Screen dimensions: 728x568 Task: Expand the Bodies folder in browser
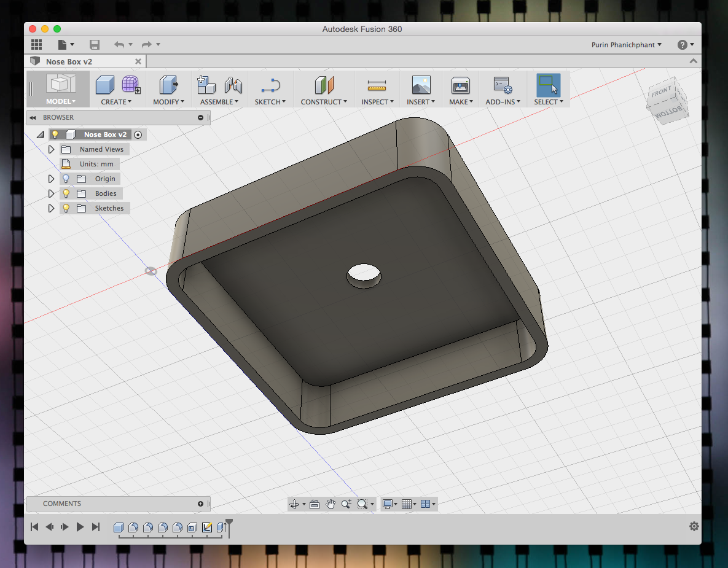51,193
